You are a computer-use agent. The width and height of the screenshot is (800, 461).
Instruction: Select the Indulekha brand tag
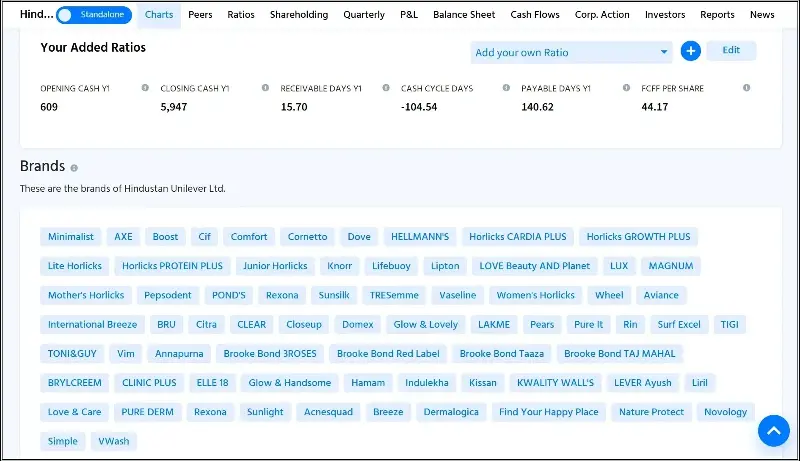[427, 382]
